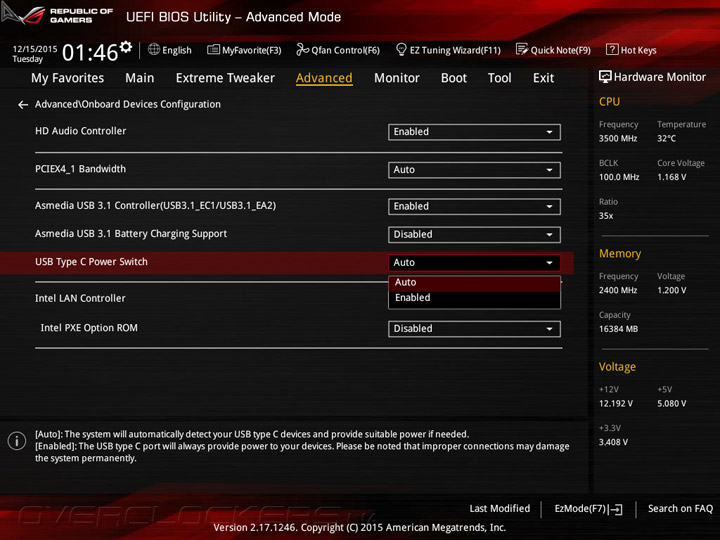Screen dimensions: 720x540
Task: Open Asmedia Battery Charging Support dropdown
Action: [474, 235]
